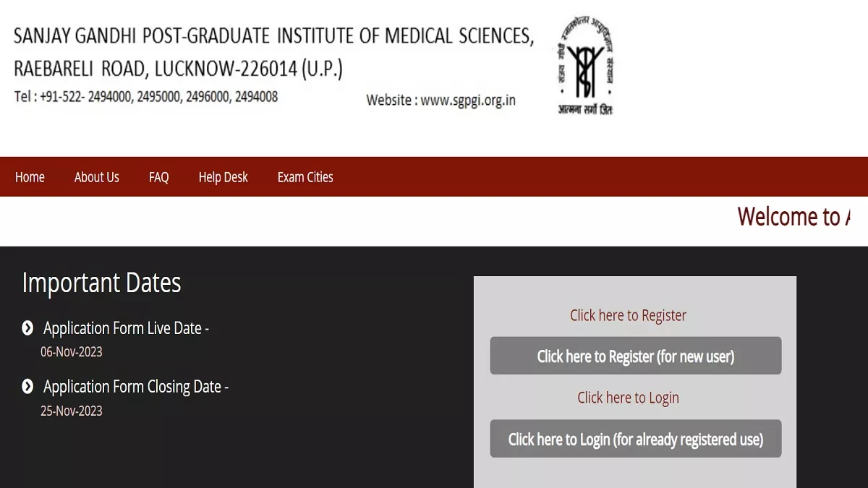The height and width of the screenshot is (488, 868).
Task: Select the Application Form Closing Date entry
Action: 136,387
